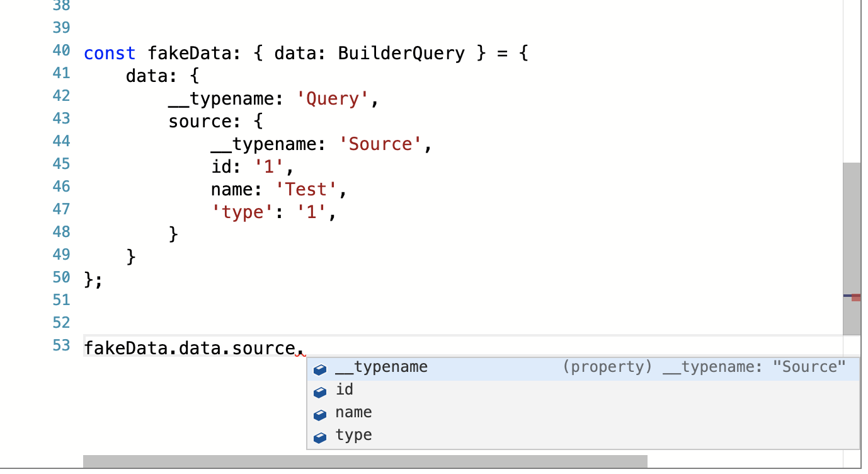Image resolution: width=868 pixels, height=474 pixels.
Task: Click the property cube icon beside __typename
Action: pos(320,369)
